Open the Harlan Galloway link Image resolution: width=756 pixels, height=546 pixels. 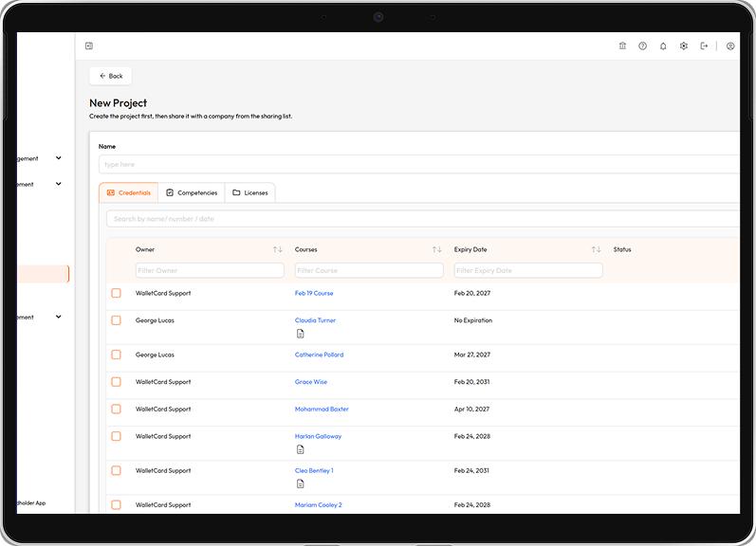[x=318, y=436]
